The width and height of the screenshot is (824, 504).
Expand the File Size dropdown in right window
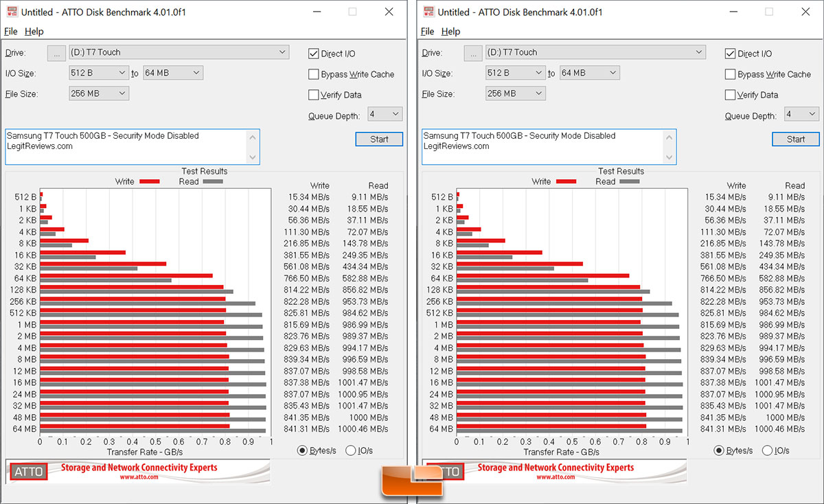pos(516,93)
